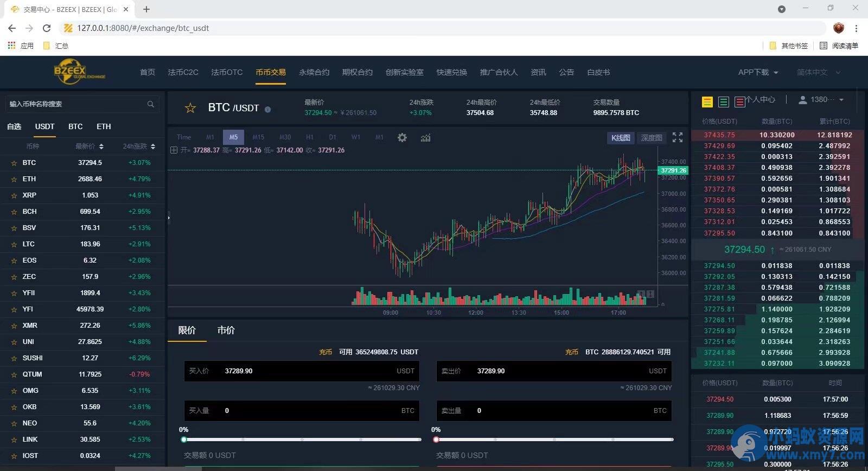Go back in browser

[12, 28]
